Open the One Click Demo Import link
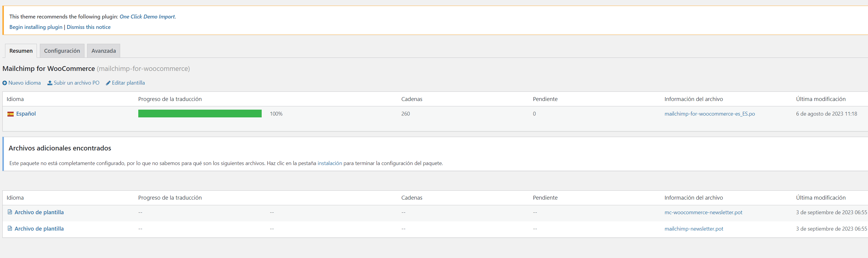Screen dimensions: 868x258 click(147, 17)
